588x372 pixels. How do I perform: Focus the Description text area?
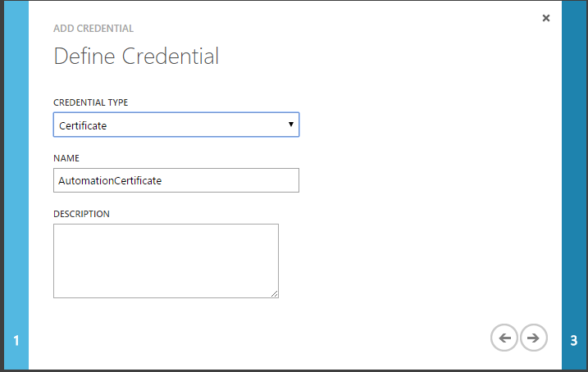(166, 261)
